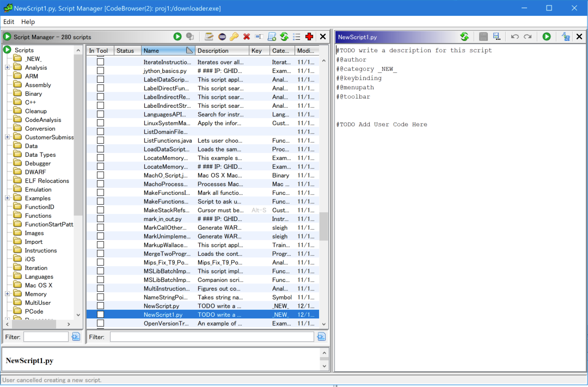
Task: Expand the Analysis folder in script tree
Action: 7,67
